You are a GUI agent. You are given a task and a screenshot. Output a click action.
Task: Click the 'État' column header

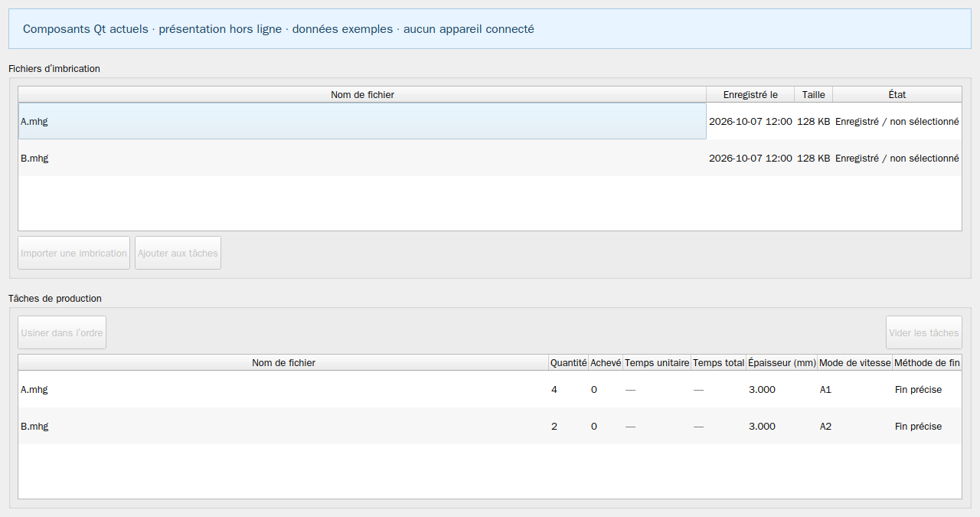tap(897, 94)
